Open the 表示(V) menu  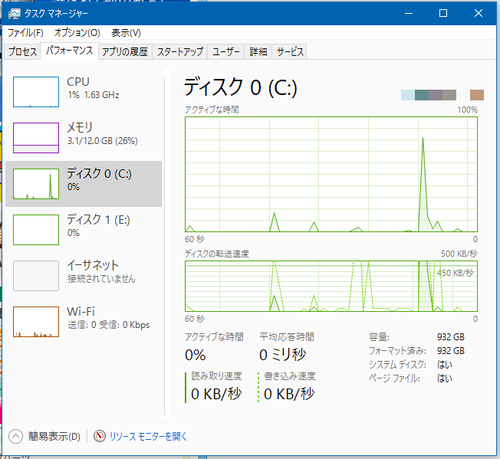tap(126, 33)
